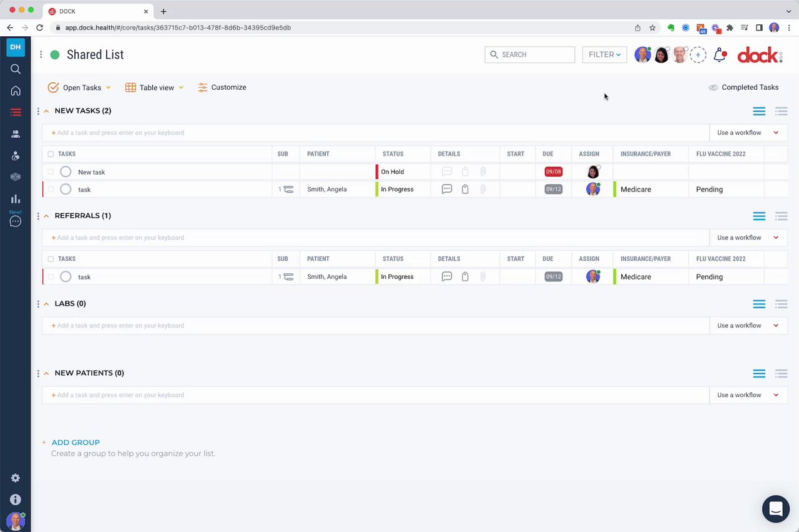The width and height of the screenshot is (799, 532).
Task: Open the layers stack sidebar icon
Action: (16, 177)
